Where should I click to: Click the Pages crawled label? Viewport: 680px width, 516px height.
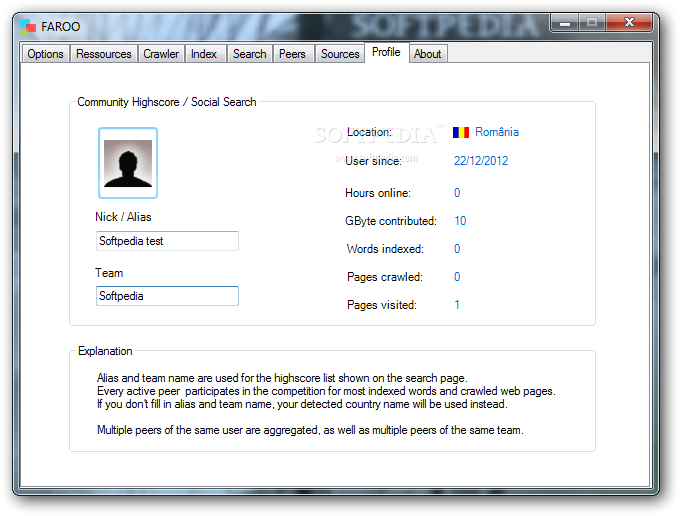click(x=385, y=277)
